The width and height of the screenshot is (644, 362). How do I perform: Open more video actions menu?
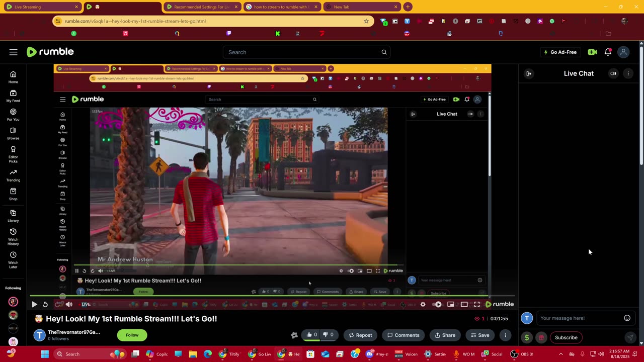505,335
